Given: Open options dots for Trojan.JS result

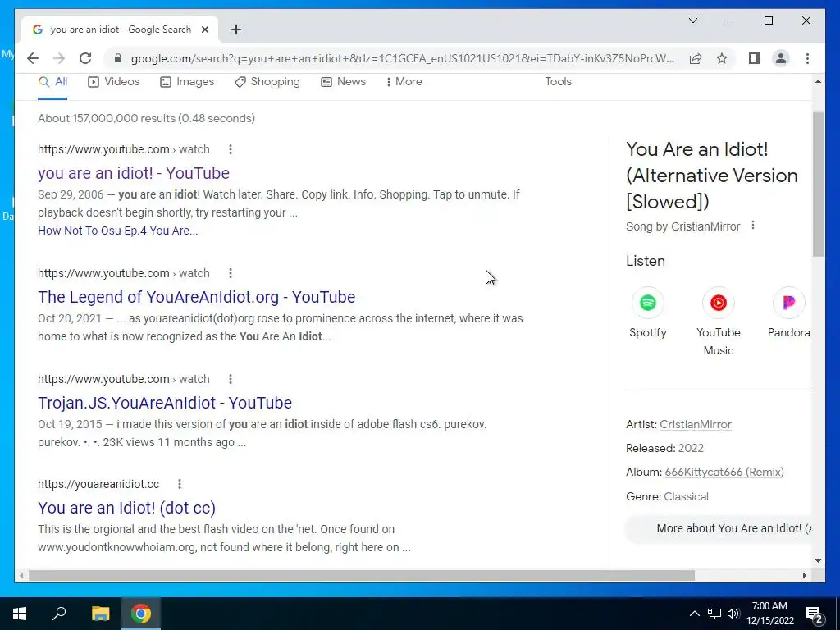Looking at the screenshot, I should click(231, 379).
